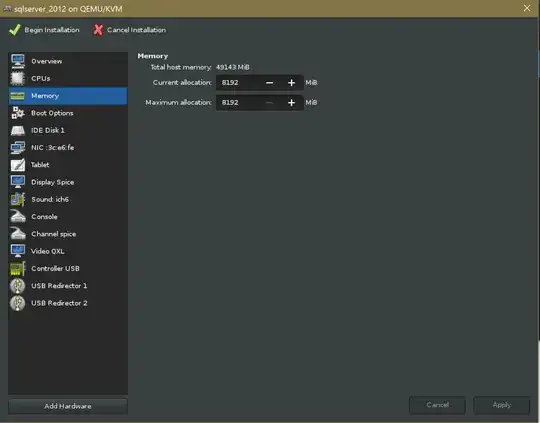Select Video QXL in the hardware list
The image size is (540, 423).
[x=68, y=251]
